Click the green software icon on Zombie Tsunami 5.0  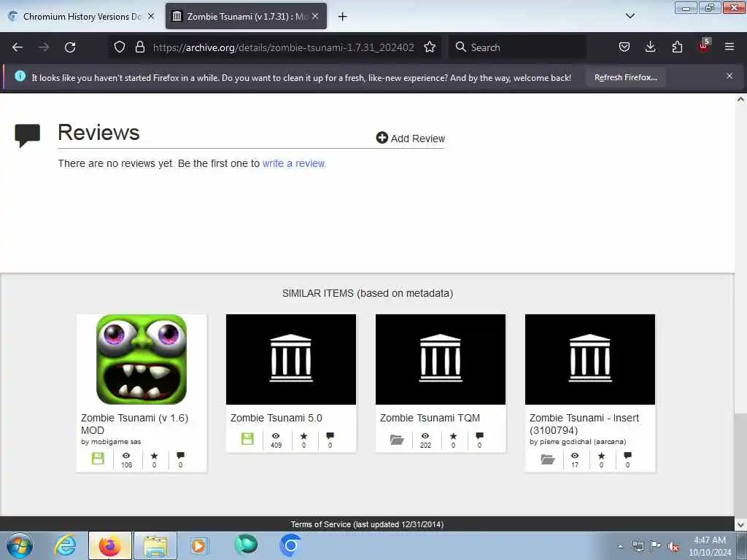click(x=247, y=438)
